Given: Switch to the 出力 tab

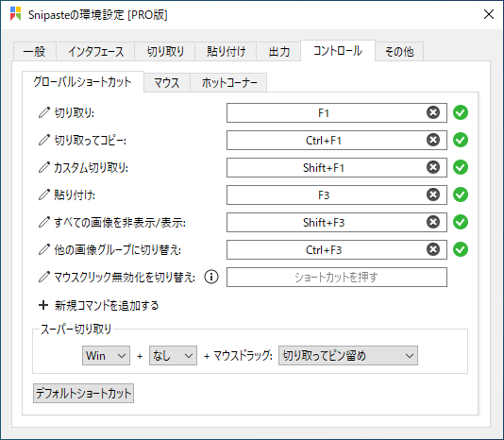Looking at the screenshot, I should [x=278, y=52].
